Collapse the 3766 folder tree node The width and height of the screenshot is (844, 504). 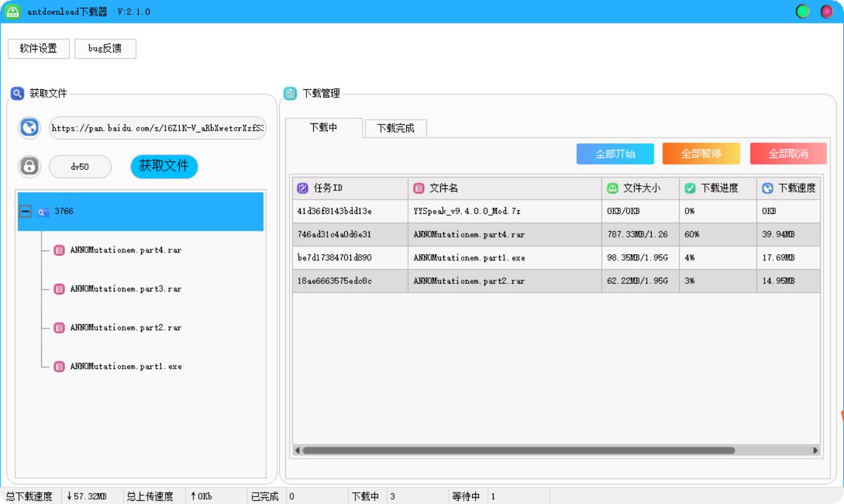pyautogui.click(x=26, y=211)
